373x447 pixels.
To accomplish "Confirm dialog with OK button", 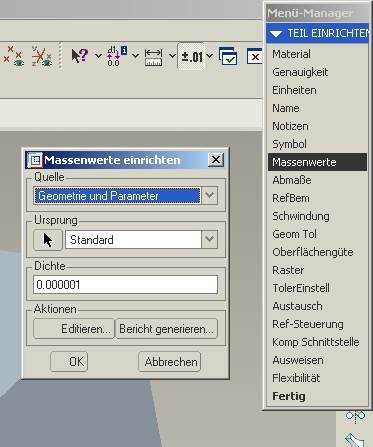I will click(69, 361).
